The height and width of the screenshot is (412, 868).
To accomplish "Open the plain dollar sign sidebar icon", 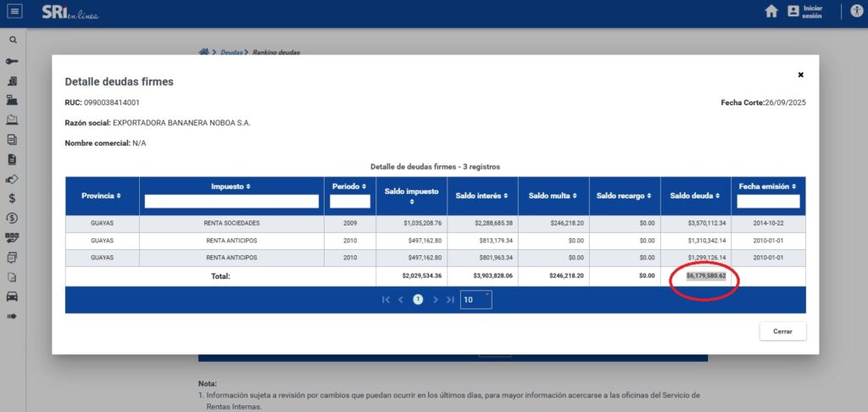I will tap(13, 198).
